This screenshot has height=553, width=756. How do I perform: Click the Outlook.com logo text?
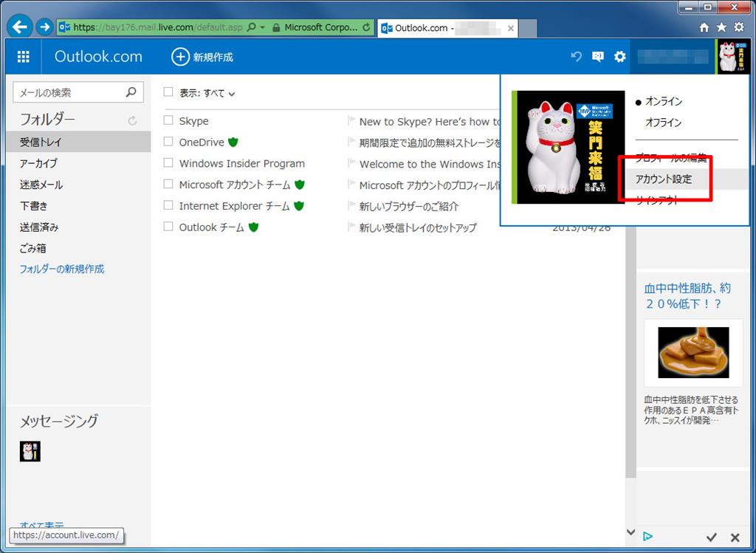tap(98, 56)
